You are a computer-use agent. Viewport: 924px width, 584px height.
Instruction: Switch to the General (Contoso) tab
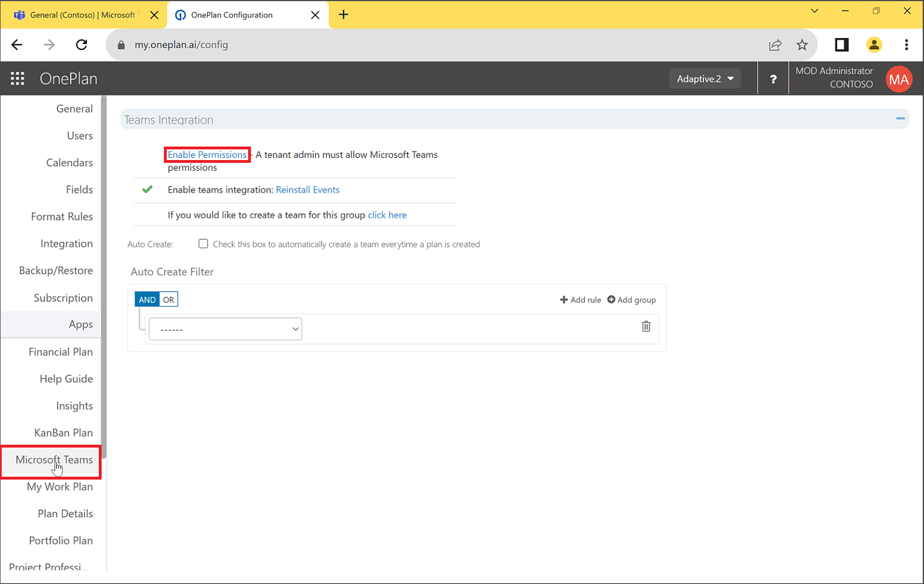(x=79, y=15)
